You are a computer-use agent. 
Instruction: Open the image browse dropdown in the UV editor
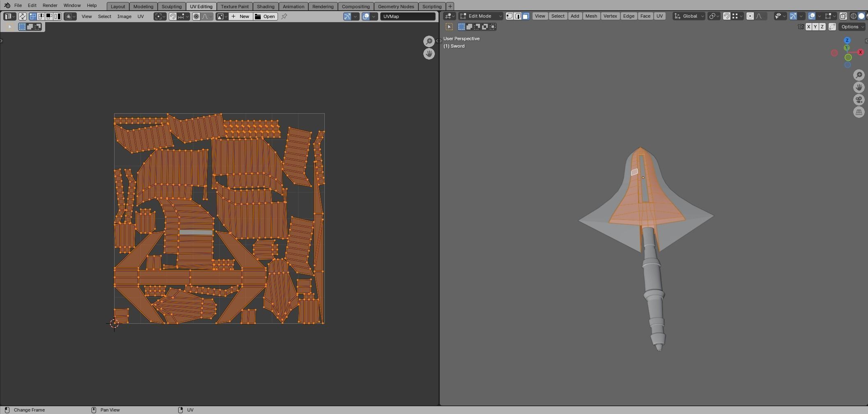(x=222, y=16)
